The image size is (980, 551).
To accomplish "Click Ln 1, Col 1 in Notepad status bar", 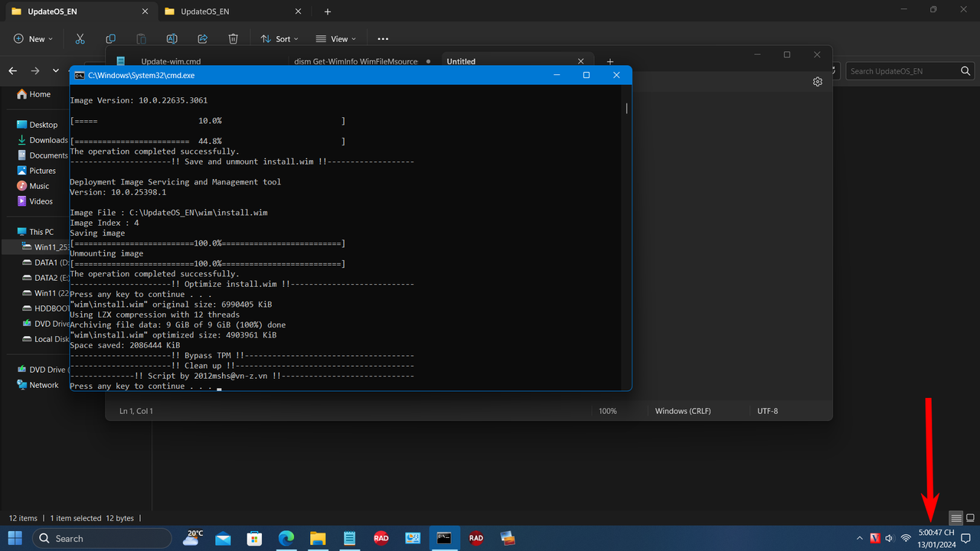I will point(136,411).
